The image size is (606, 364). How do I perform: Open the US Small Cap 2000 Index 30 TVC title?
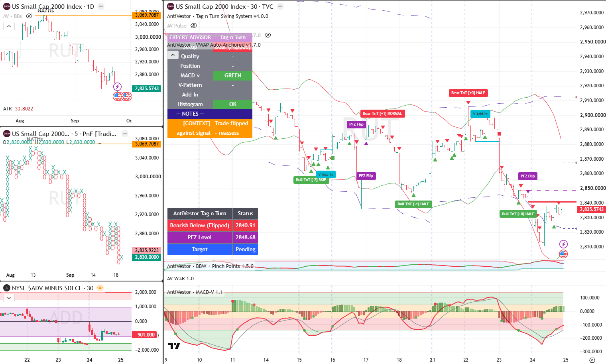[224, 6]
